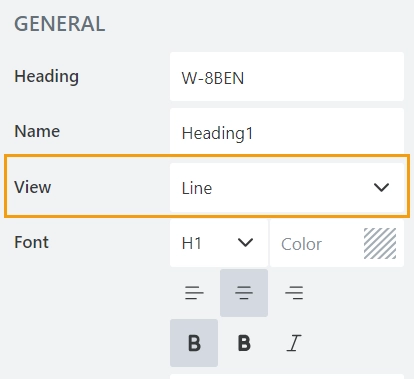Align heading text to the left
414x379 pixels.
(194, 293)
